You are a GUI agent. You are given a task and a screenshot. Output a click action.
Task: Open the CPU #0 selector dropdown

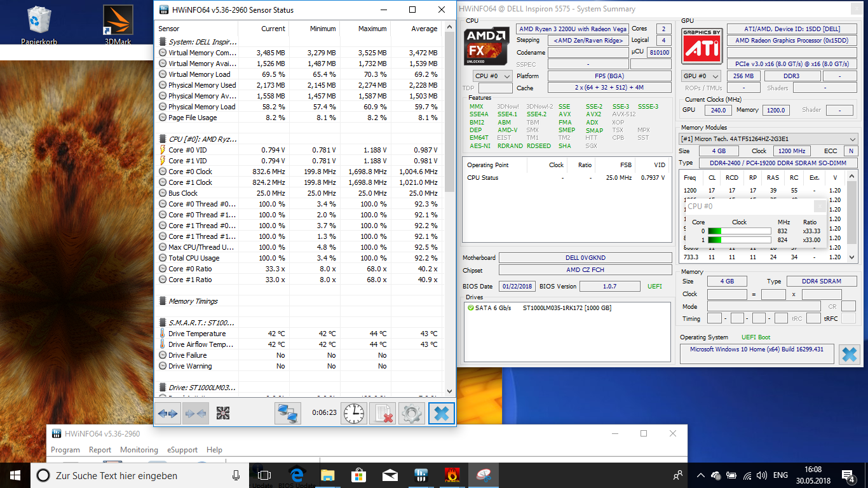[493, 76]
